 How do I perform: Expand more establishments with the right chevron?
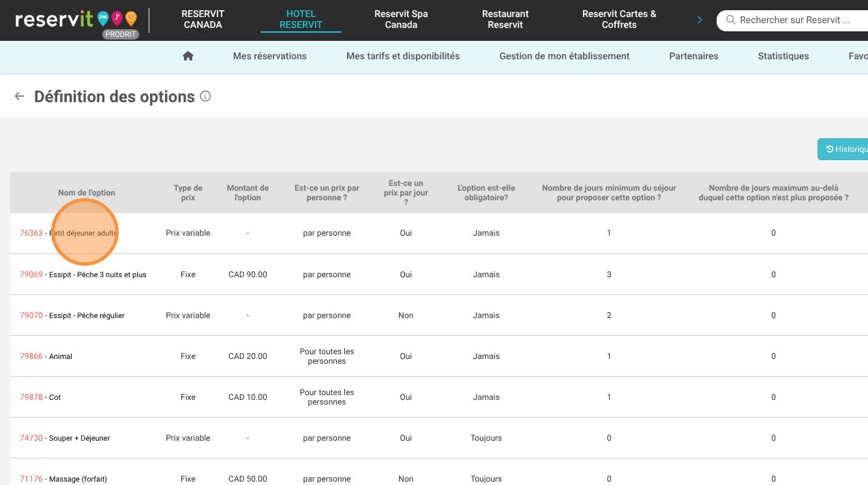pos(700,20)
